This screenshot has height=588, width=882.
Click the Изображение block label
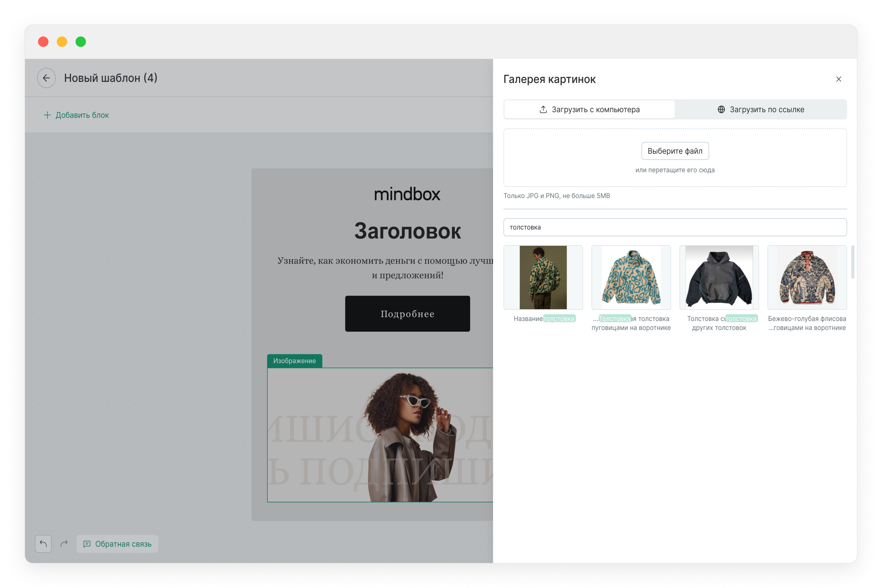[x=294, y=361]
